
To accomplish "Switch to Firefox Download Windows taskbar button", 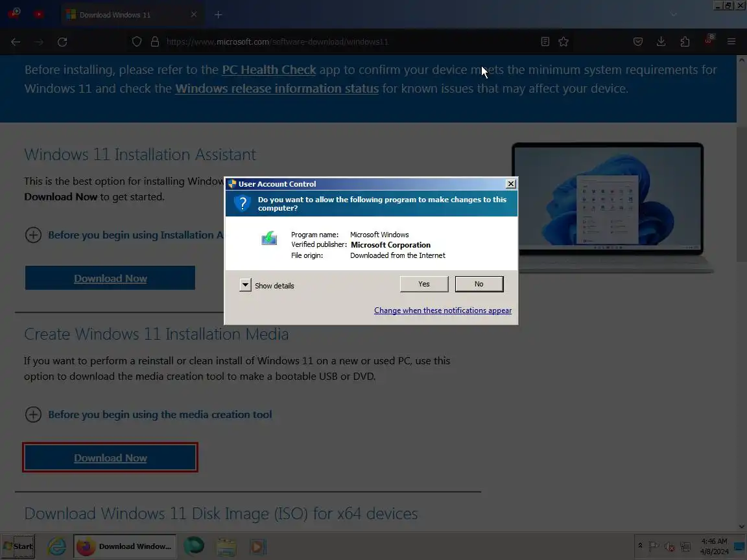I will point(124,546).
